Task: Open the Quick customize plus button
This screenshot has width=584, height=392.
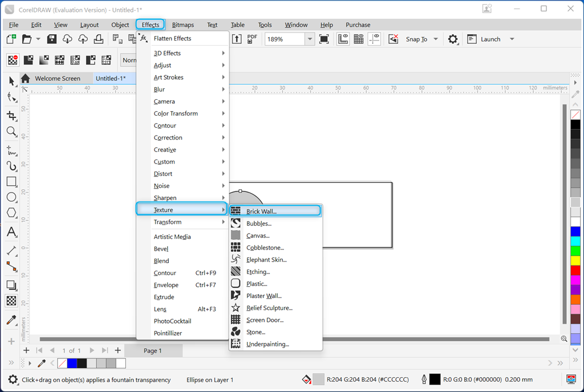Action: pos(11,341)
